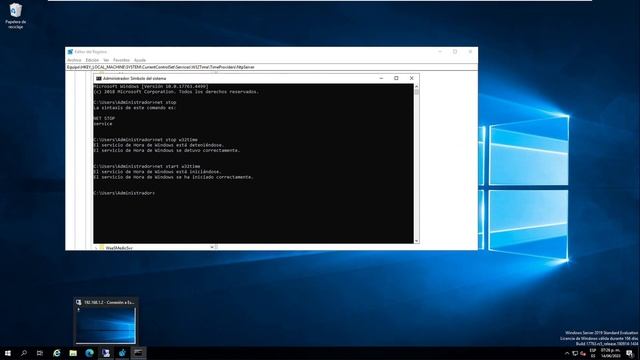Open File Explorer from the taskbar
The image size is (640, 360).
pyautogui.click(x=73, y=353)
